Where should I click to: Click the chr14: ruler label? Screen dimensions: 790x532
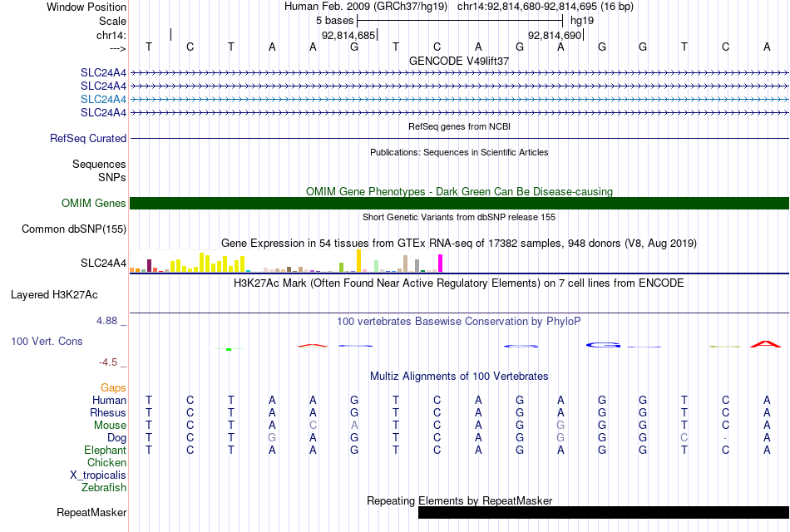[111, 35]
